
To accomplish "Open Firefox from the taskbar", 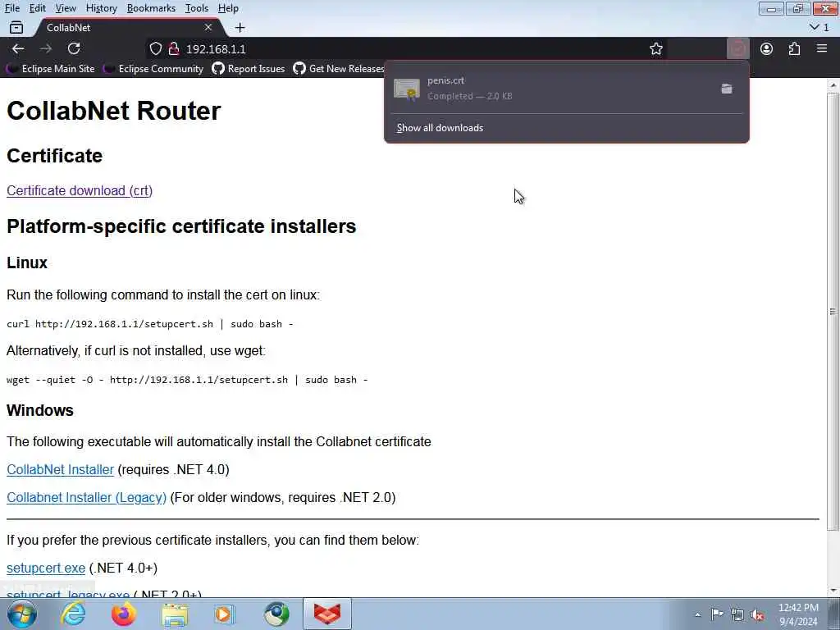I will click(124, 614).
